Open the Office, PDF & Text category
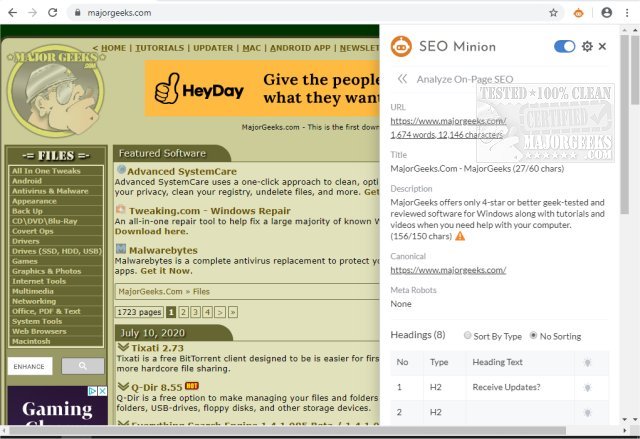 pyautogui.click(x=46, y=311)
